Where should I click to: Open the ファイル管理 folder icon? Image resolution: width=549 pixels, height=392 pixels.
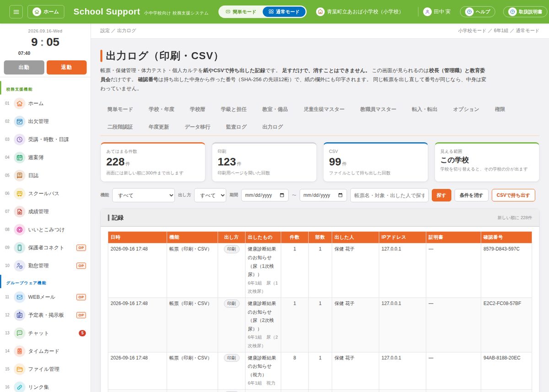20,369
